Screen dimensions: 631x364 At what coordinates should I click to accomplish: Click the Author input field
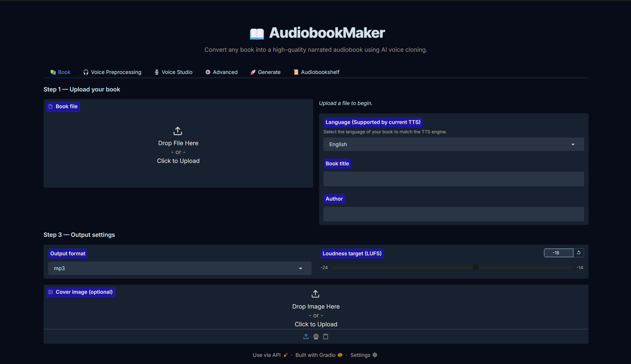pos(454,214)
